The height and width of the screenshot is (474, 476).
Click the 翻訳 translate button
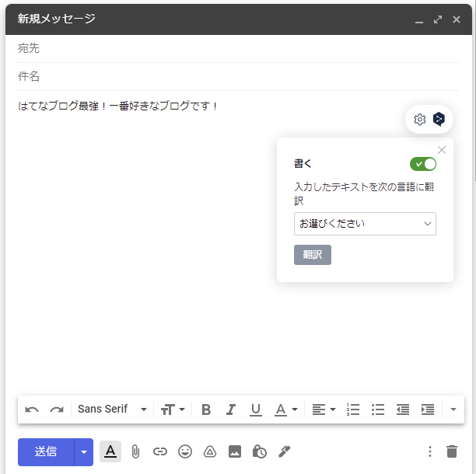313,255
